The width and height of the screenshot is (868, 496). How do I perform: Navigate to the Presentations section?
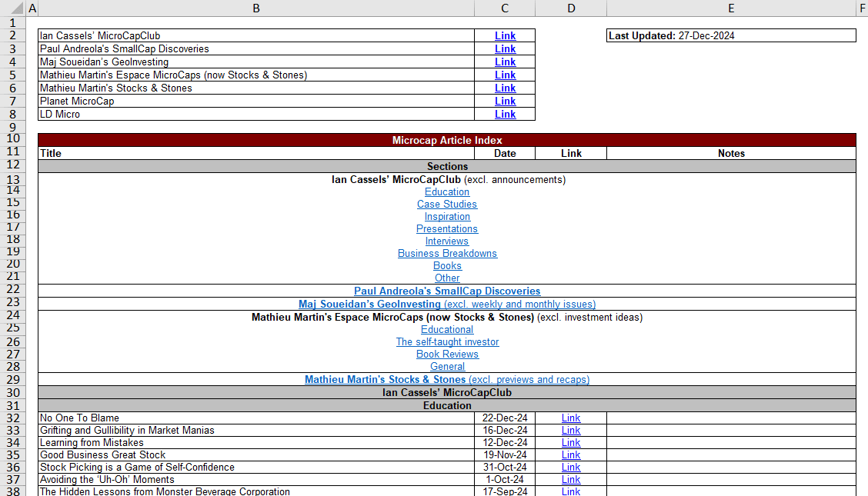[447, 229]
